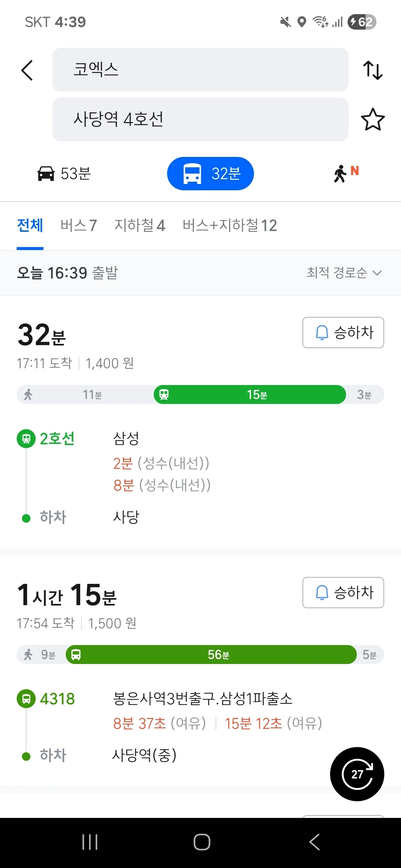Favorite this route with the star icon
Screen dimensions: 401x868
pyautogui.click(x=373, y=119)
